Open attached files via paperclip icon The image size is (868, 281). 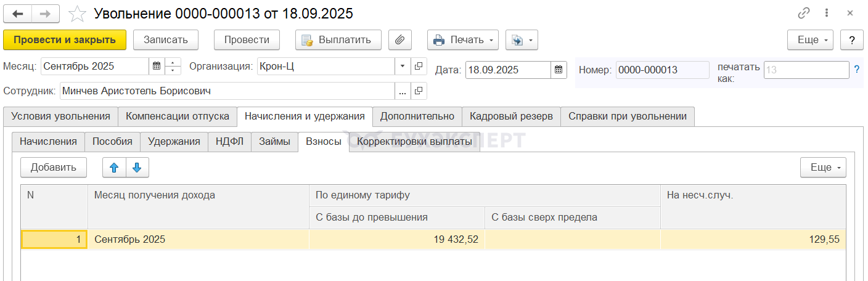tap(399, 40)
